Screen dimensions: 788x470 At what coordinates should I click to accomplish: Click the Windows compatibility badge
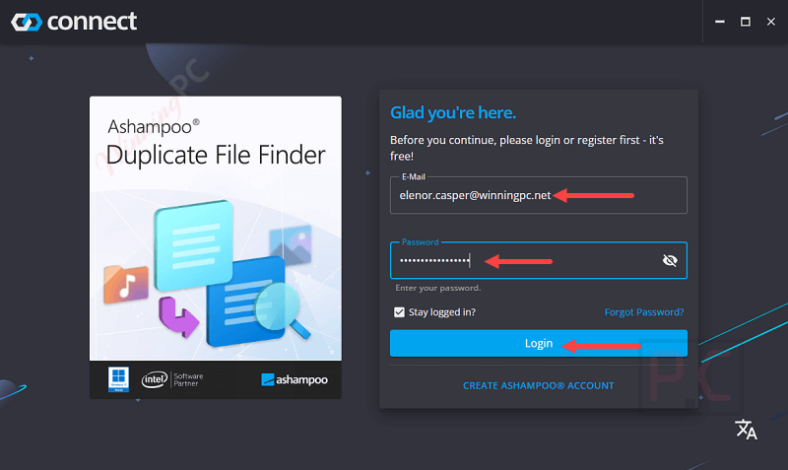119,379
